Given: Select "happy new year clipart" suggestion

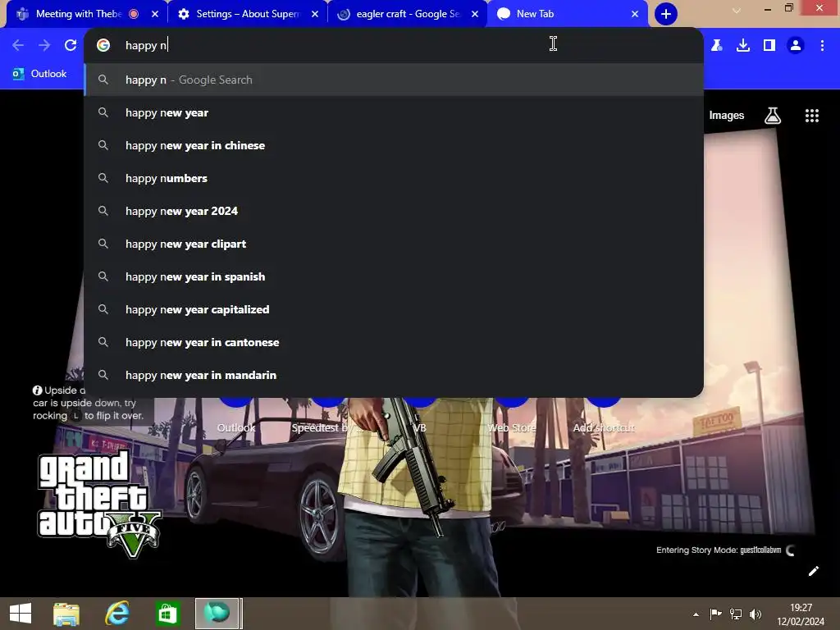Looking at the screenshot, I should [x=394, y=244].
